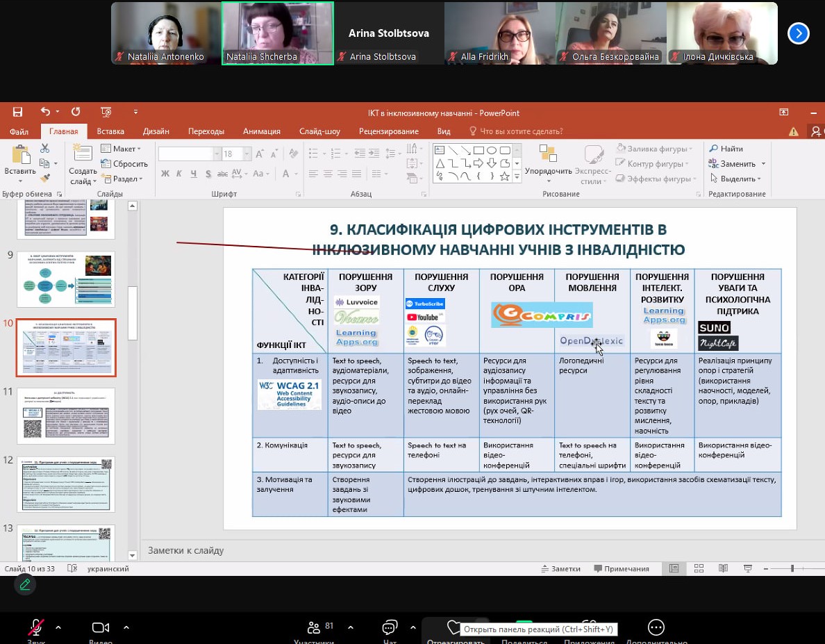The height and width of the screenshot is (644, 825).
Task: Toggle underline Ч formatting
Action: pyautogui.click(x=194, y=174)
